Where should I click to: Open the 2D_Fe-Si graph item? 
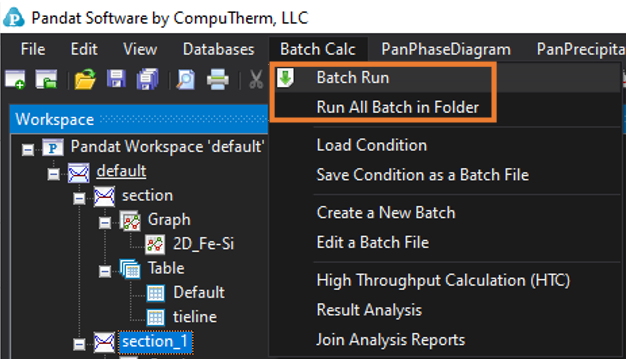(203, 244)
